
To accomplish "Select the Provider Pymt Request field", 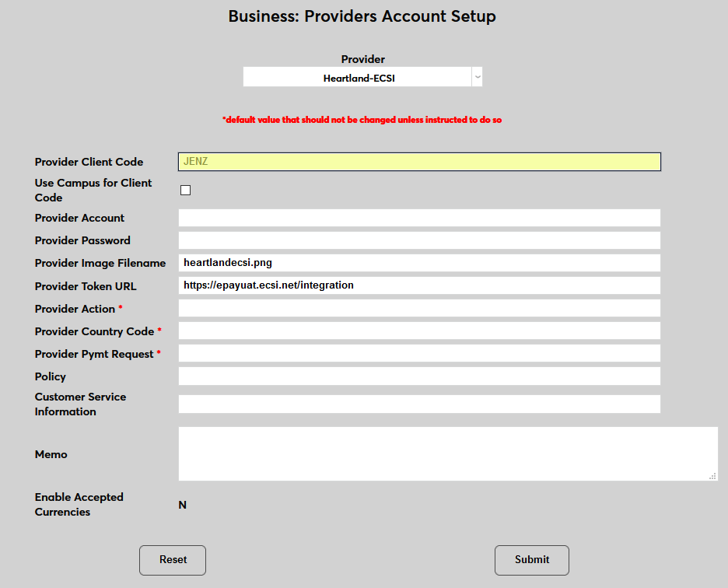I will tap(419, 353).
